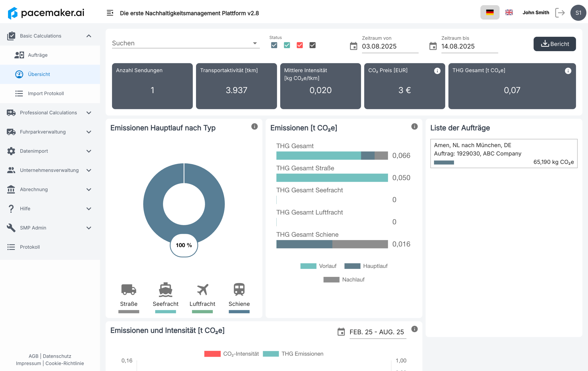Click the sidebar collapse hamburger icon
The height and width of the screenshot is (371, 588).
click(x=110, y=13)
